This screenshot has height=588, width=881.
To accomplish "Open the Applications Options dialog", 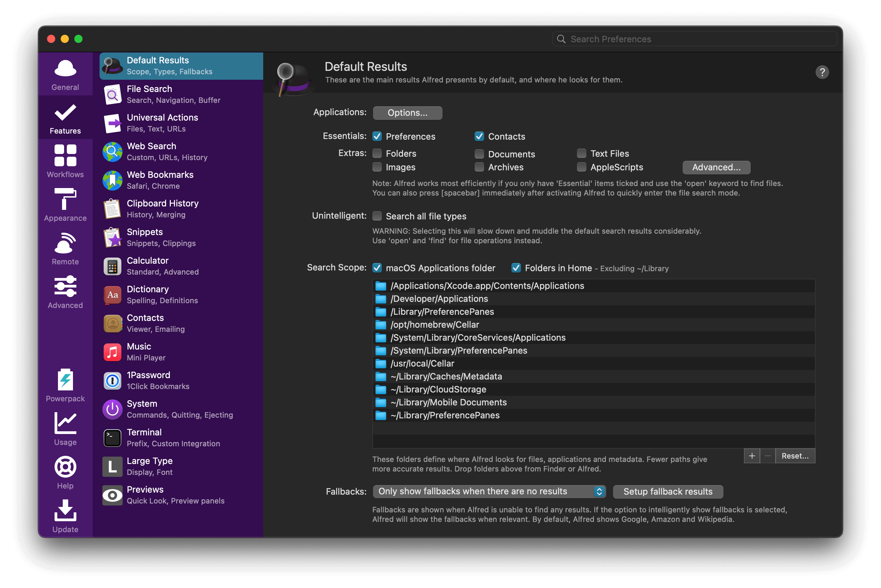I will tap(407, 112).
